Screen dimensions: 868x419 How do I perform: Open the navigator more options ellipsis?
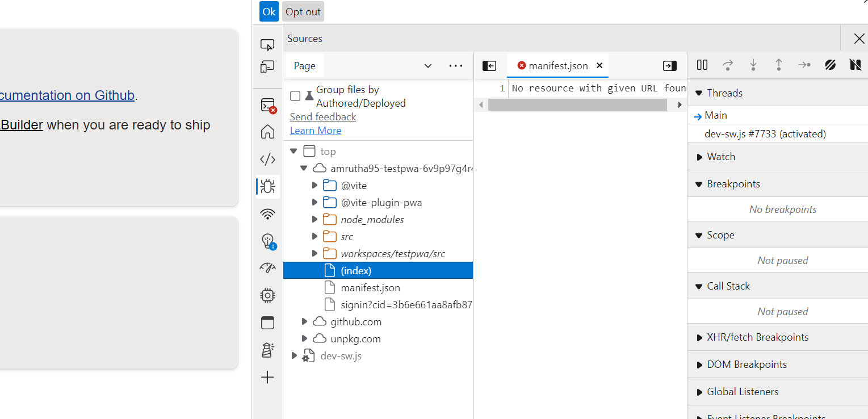(456, 66)
